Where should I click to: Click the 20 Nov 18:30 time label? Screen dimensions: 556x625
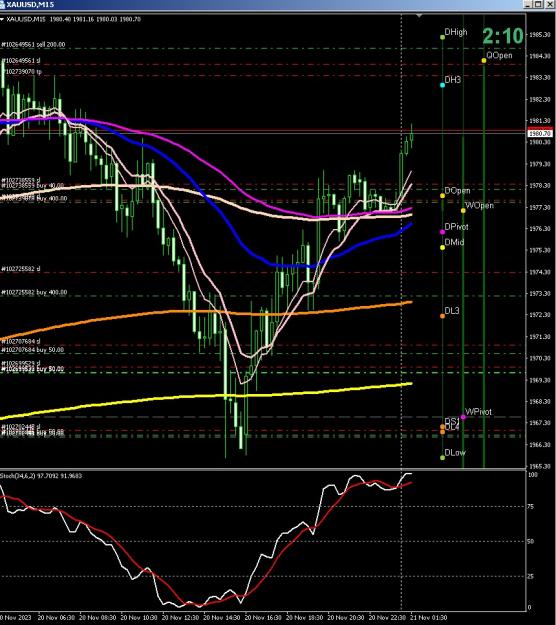pyautogui.click(x=305, y=617)
